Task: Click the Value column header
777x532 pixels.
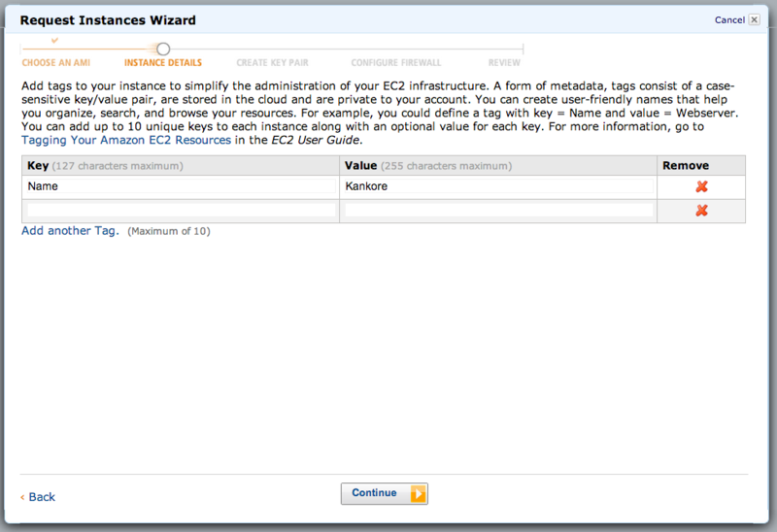Action: point(498,165)
